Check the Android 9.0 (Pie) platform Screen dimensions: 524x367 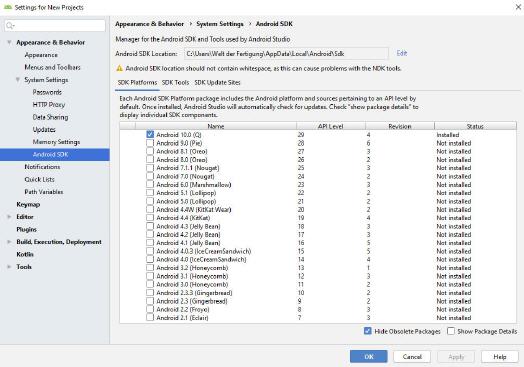[x=150, y=143]
